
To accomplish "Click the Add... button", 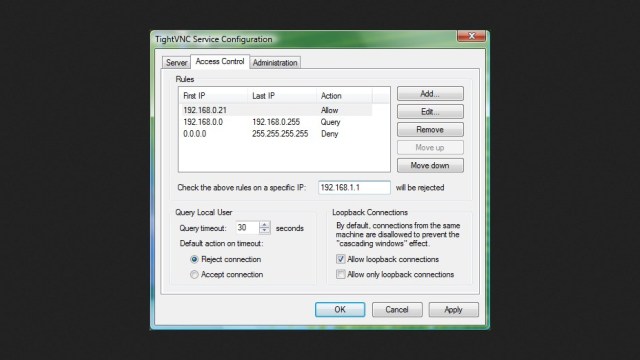I will (430, 93).
